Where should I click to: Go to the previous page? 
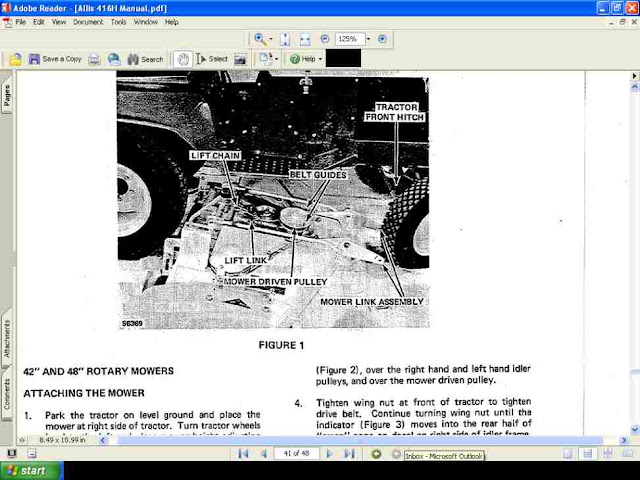click(x=264, y=453)
